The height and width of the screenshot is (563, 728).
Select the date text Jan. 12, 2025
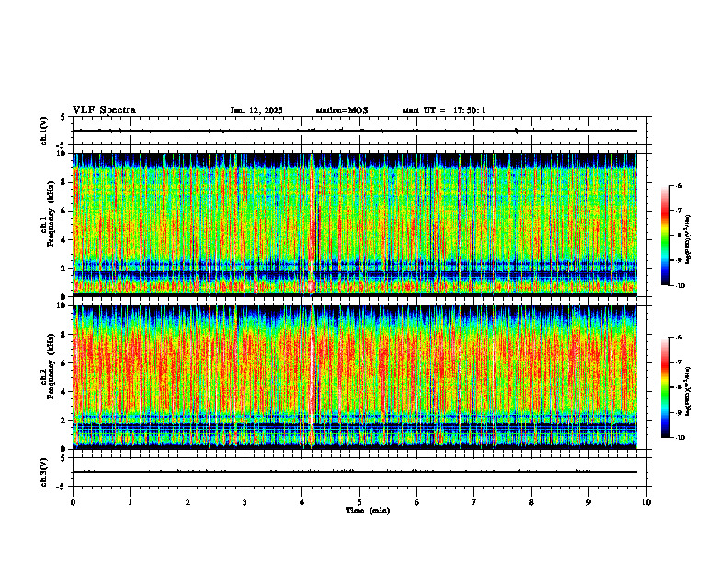pyautogui.click(x=256, y=110)
